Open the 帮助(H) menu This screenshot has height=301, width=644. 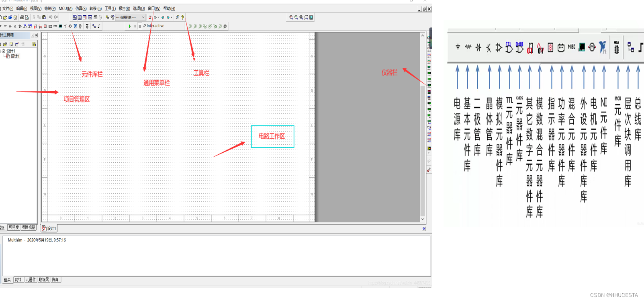pyautogui.click(x=169, y=8)
